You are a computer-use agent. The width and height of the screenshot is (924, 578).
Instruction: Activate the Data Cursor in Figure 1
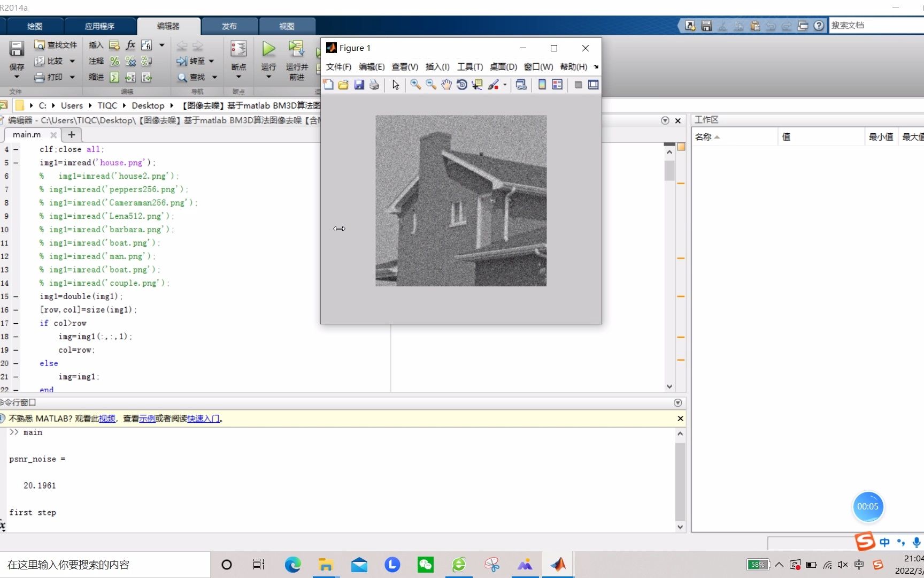(x=477, y=85)
